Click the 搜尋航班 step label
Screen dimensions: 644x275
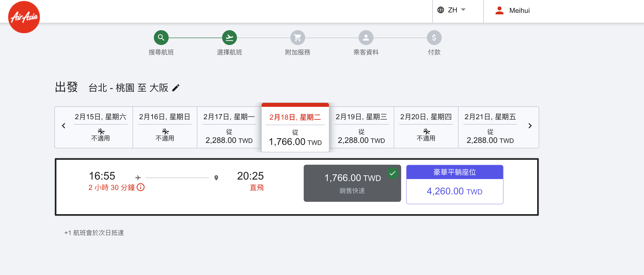[161, 52]
